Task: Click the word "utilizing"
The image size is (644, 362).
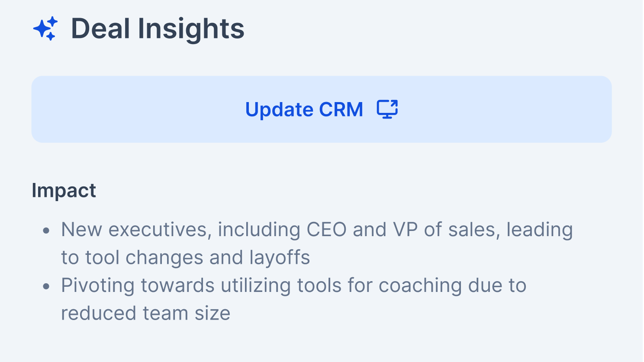Action: click(255, 285)
